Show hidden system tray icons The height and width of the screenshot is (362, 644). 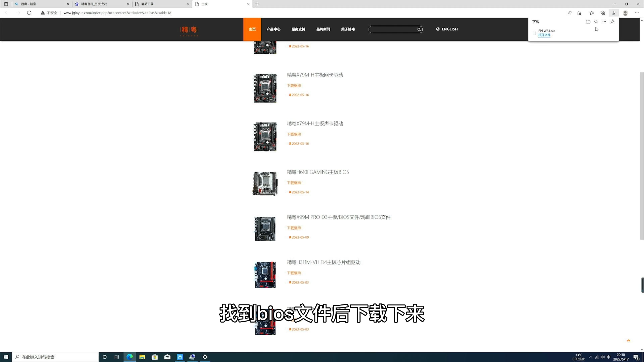(x=590, y=357)
